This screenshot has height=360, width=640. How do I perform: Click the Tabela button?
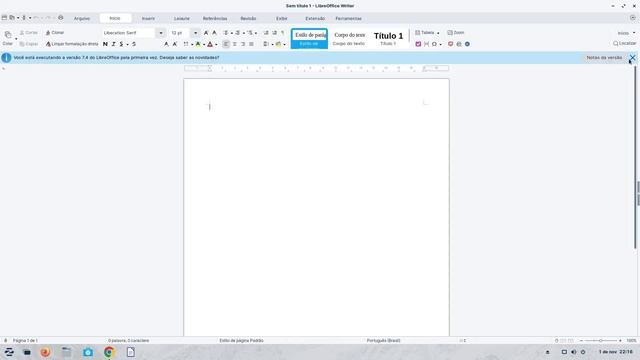point(424,33)
